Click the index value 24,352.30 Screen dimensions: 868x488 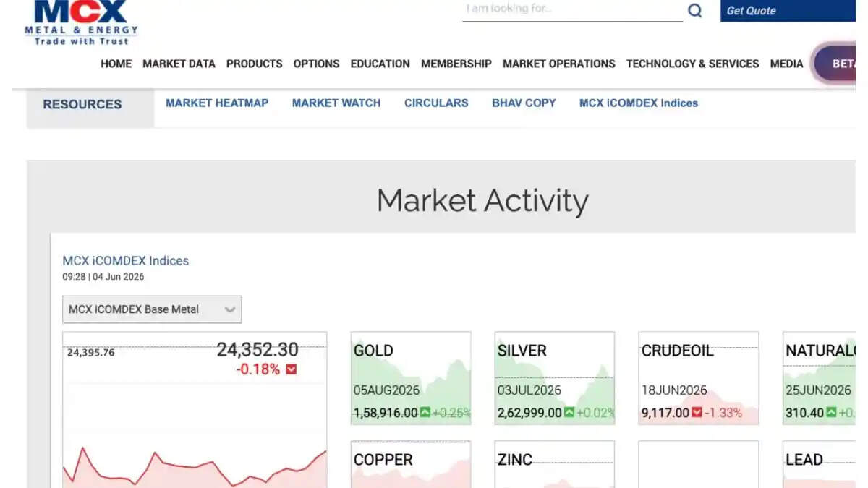[258, 350]
